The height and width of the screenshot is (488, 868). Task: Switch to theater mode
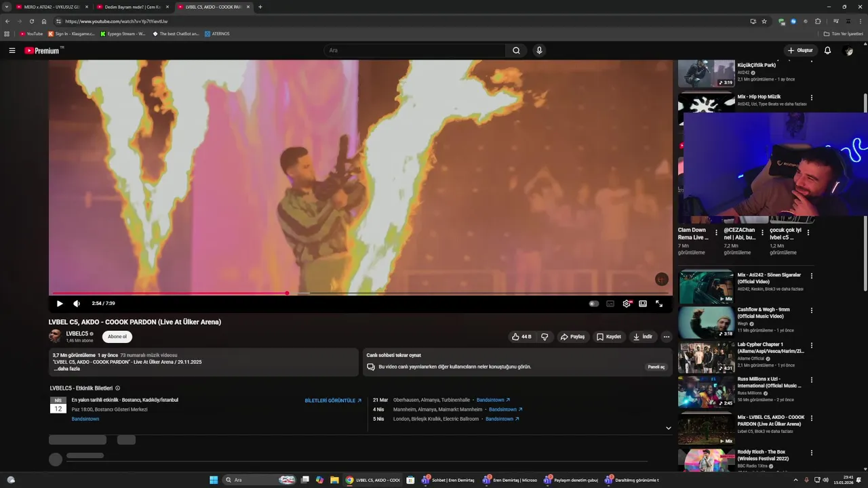(643, 304)
